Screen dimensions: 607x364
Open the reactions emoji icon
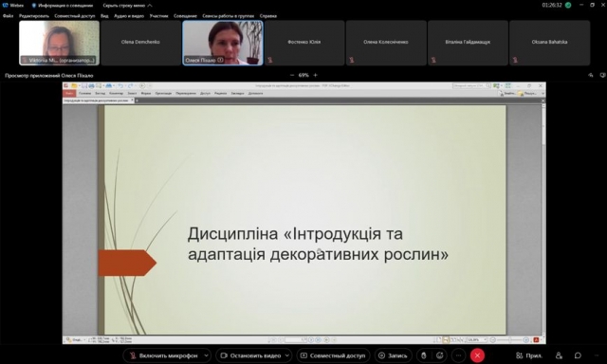click(x=439, y=355)
